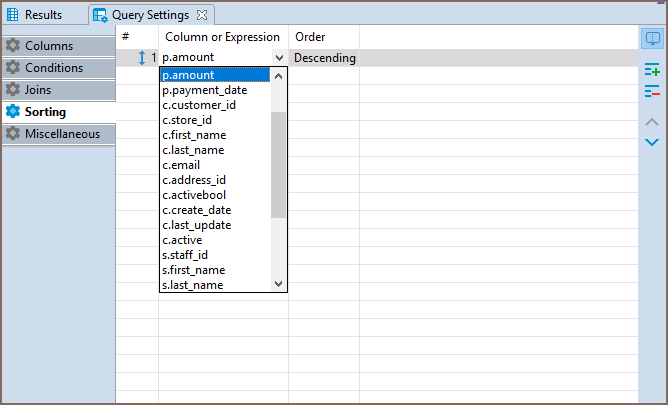Select p.payment_date from the dropdown list

pyautogui.click(x=205, y=90)
